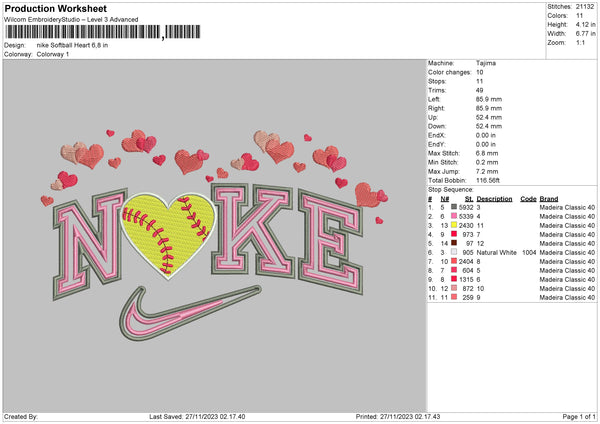Select the Machine value Tajima

click(x=486, y=63)
